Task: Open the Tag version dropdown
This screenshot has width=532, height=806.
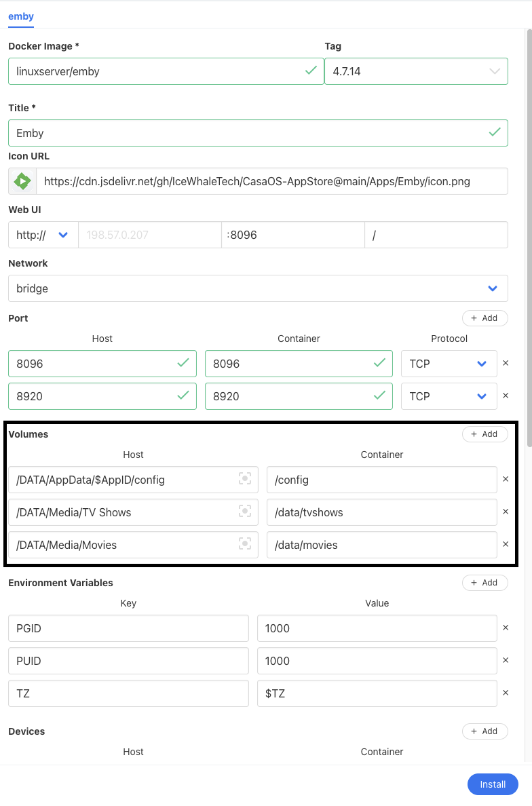Action: [x=495, y=71]
